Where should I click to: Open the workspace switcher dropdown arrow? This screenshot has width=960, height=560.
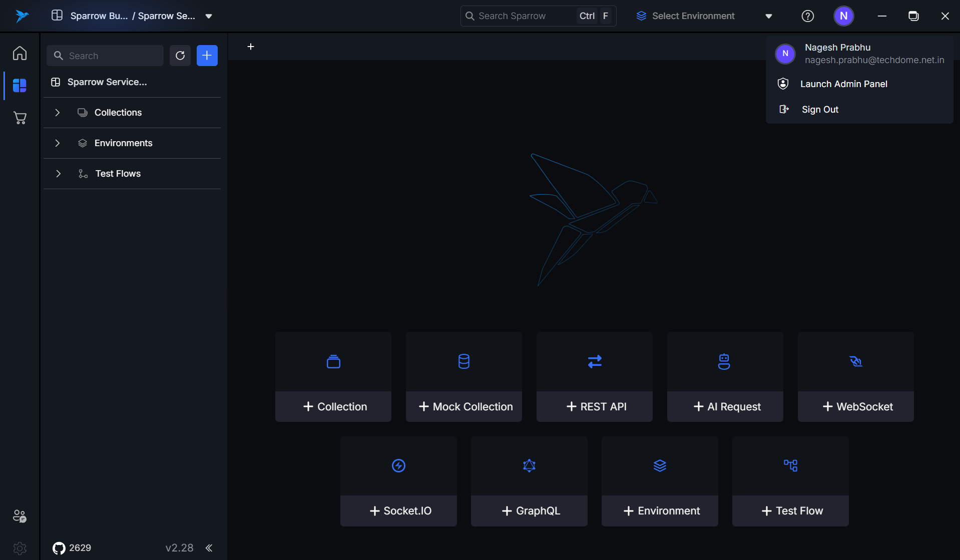pyautogui.click(x=209, y=16)
